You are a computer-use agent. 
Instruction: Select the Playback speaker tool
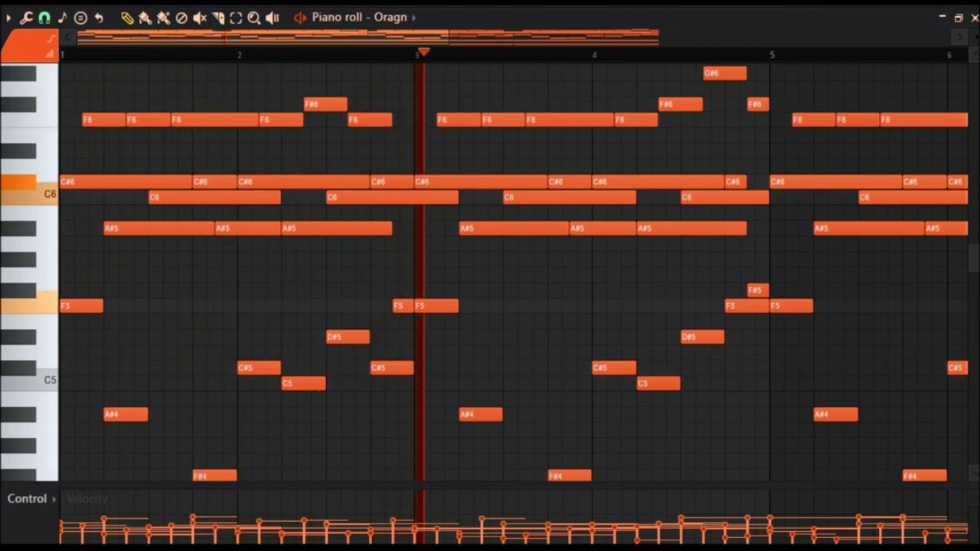click(x=273, y=18)
